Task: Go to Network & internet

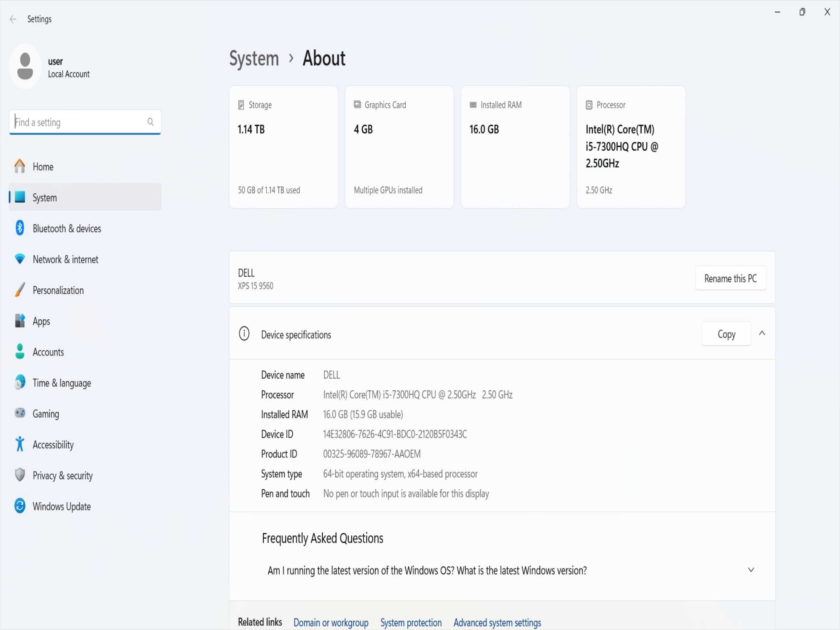Action: 85,259
